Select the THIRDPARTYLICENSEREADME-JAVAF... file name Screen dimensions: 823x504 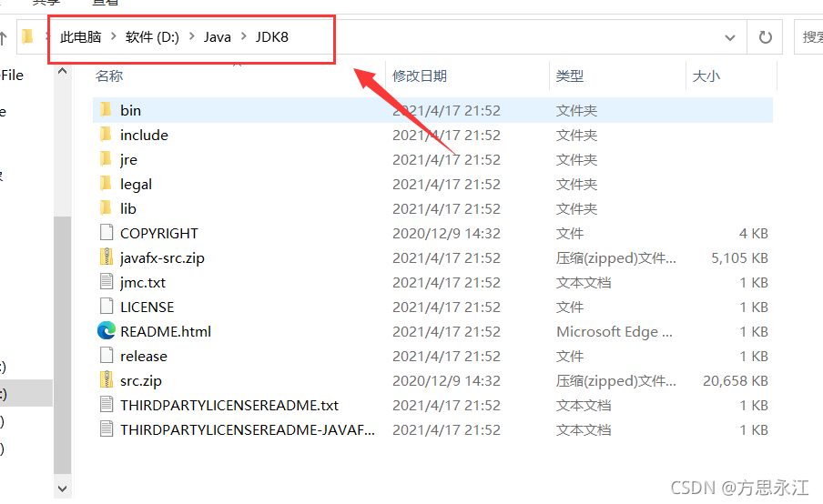(x=248, y=429)
